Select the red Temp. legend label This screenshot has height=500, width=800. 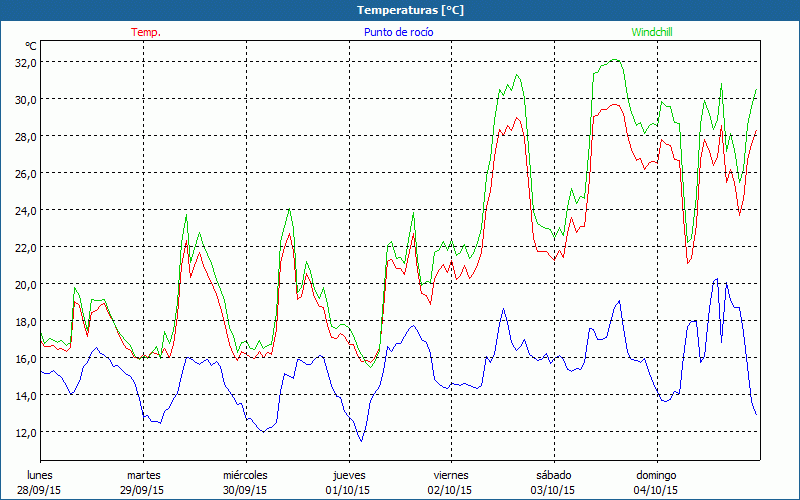146,32
